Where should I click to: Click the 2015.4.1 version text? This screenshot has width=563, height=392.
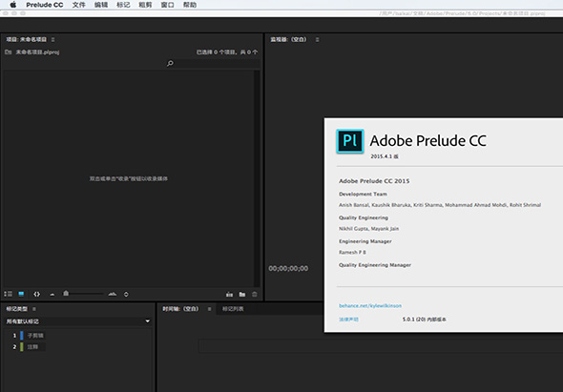385,156
